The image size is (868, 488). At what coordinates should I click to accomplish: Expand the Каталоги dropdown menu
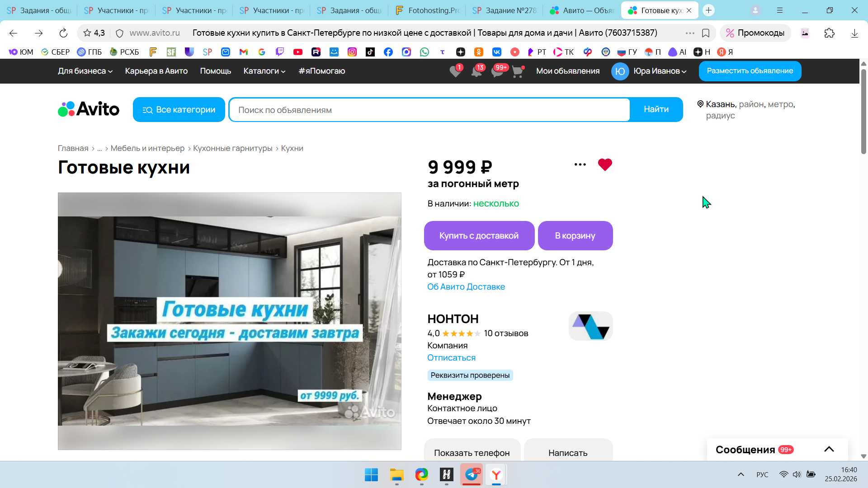[x=264, y=71]
